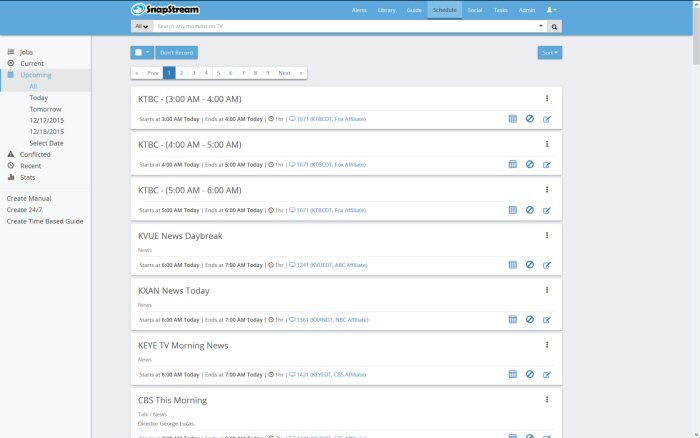Open calendar icon for KVUE News Daybreak

point(512,265)
